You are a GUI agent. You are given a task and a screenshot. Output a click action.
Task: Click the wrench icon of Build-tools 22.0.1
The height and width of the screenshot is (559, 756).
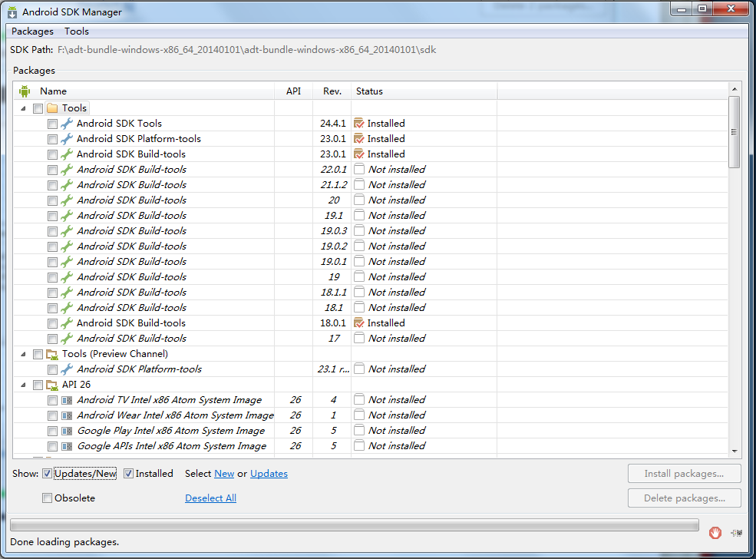(67, 170)
